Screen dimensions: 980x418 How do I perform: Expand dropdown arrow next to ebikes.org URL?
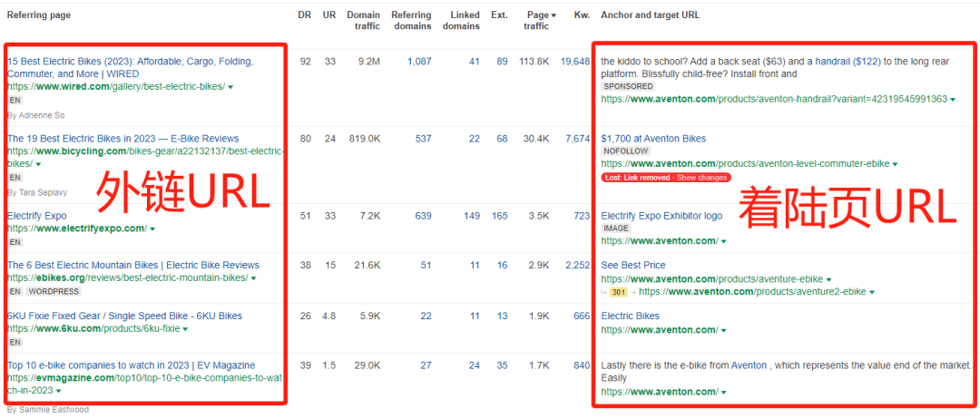(x=253, y=278)
